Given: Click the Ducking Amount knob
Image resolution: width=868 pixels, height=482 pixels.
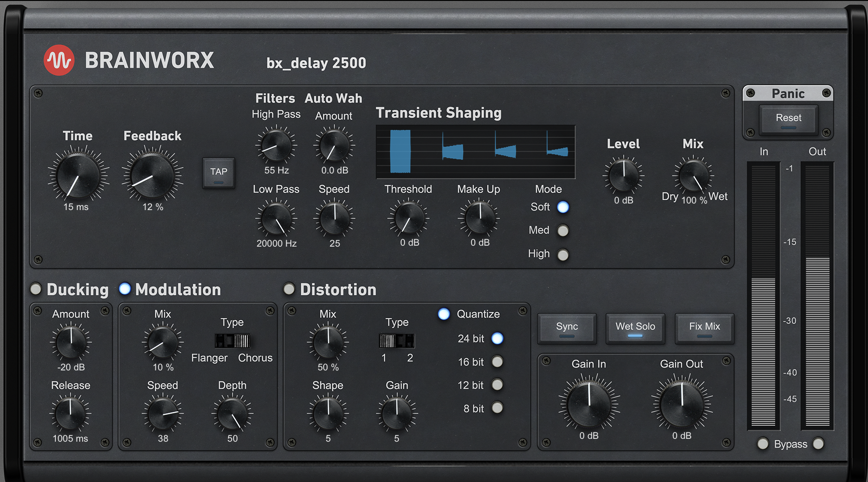Looking at the screenshot, I should point(71,342).
